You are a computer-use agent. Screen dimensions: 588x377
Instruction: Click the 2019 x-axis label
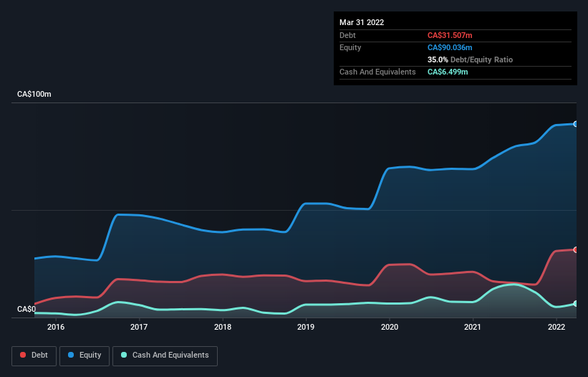coord(306,327)
